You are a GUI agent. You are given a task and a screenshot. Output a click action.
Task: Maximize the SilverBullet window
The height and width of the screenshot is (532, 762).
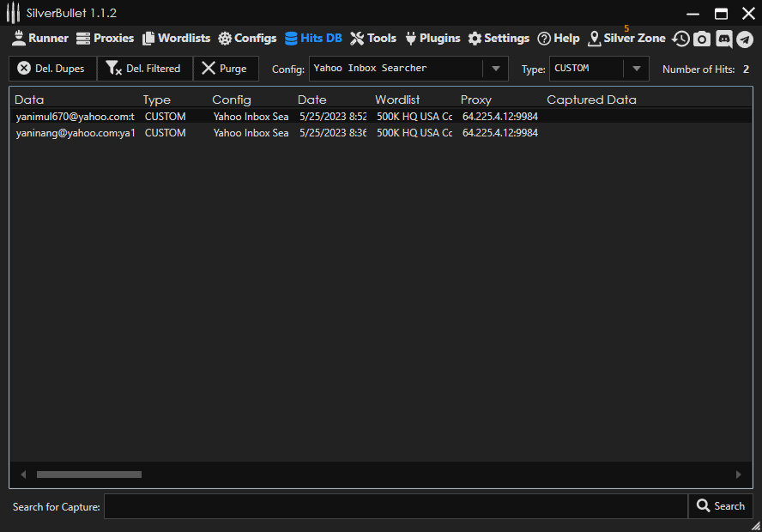point(721,14)
